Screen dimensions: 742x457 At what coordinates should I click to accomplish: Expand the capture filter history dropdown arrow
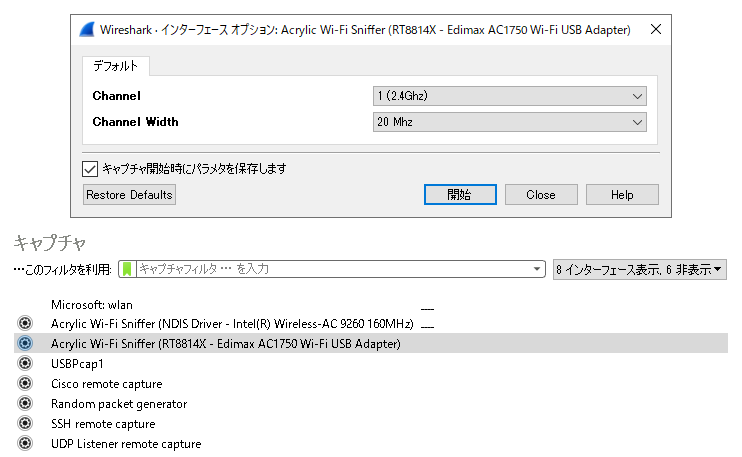(537, 269)
